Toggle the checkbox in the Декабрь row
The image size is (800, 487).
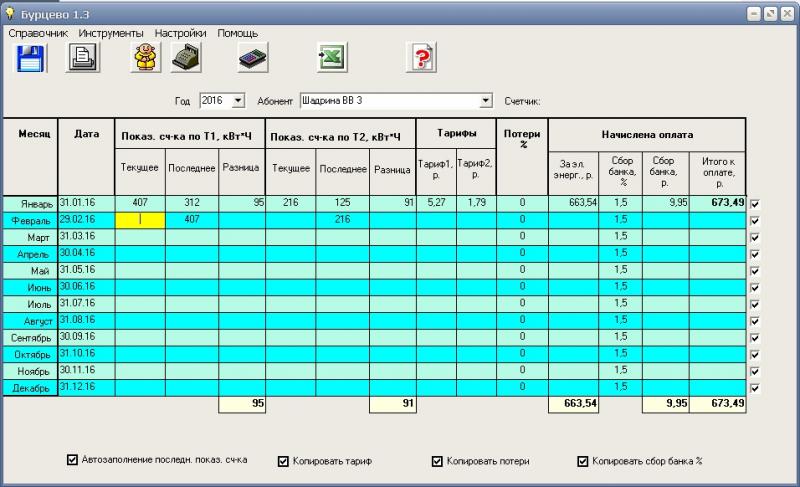point(755,389)
